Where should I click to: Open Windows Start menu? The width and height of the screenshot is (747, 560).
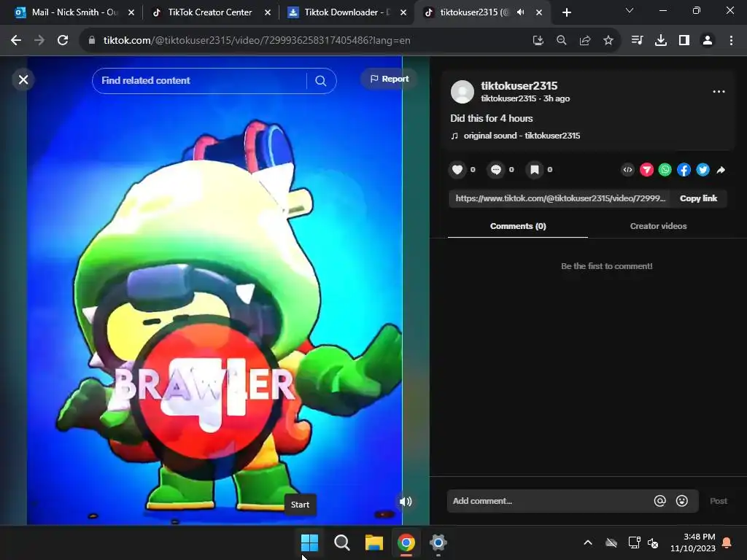[x=309, y=542]
